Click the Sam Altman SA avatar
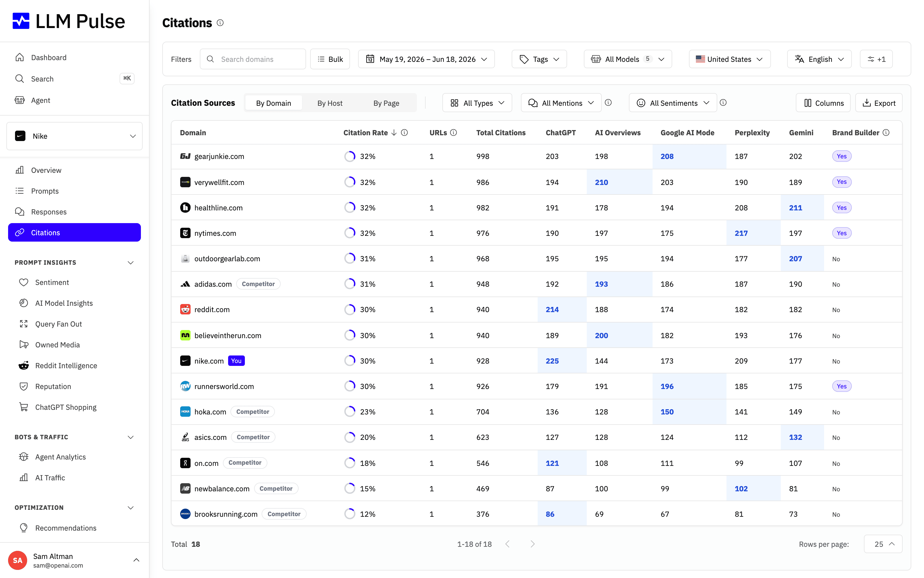Viewport: 924px width, 578px height. (x=18, y=560)
